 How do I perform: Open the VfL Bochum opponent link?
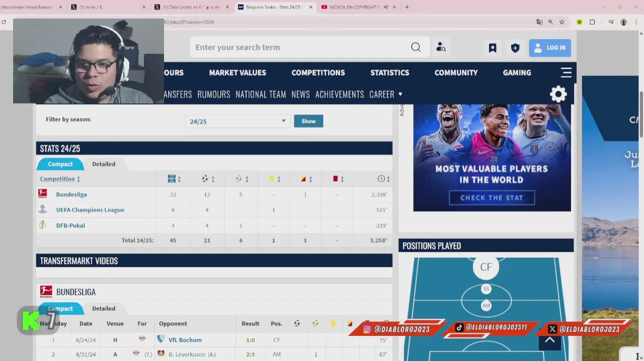pyautogui.click(x=185, y=339)
